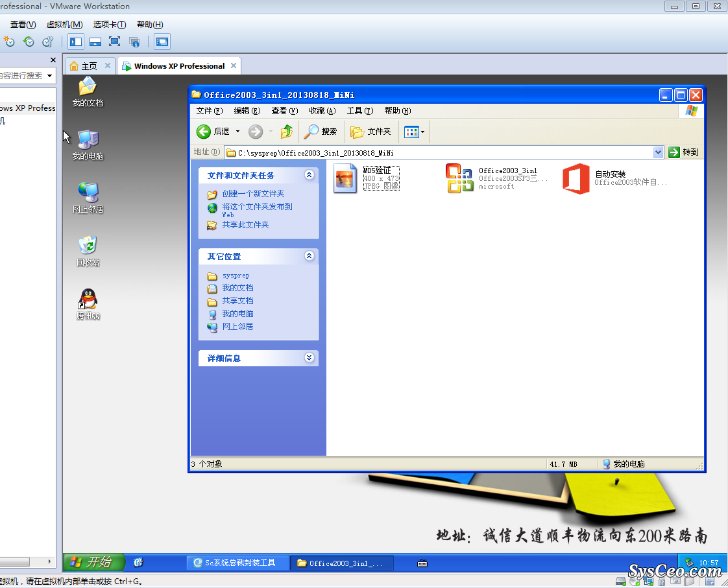Collapse the 其它位置 panel
Viewport: 728px width, 588px height.
click(x=309, y=256)
